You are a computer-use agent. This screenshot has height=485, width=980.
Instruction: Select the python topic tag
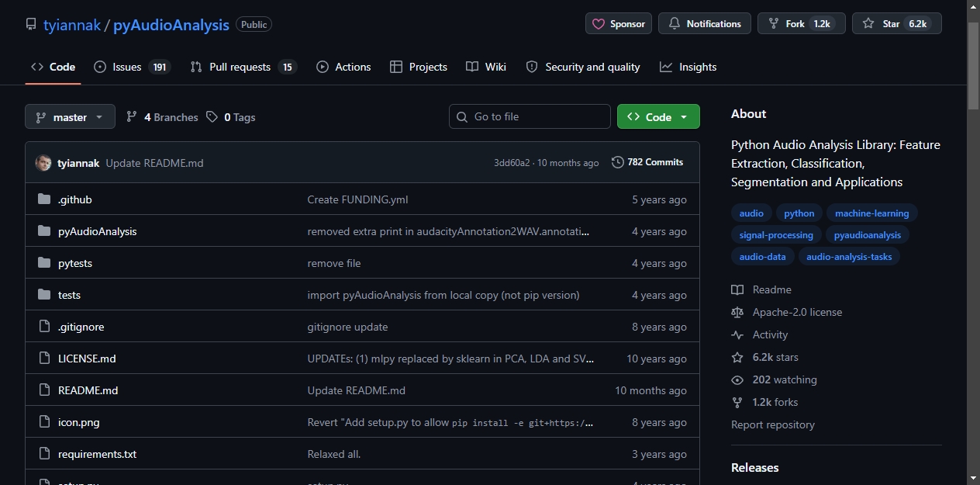pyautogui.click(x=799, y=213)
